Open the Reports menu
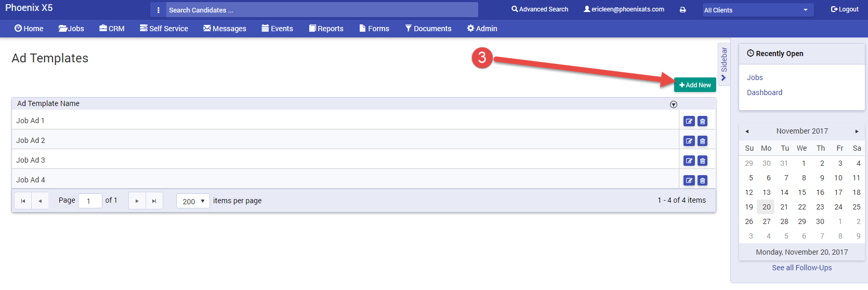The width and height of the screenshot is (868, 290). pyautogui.click(x=326, y=29)
